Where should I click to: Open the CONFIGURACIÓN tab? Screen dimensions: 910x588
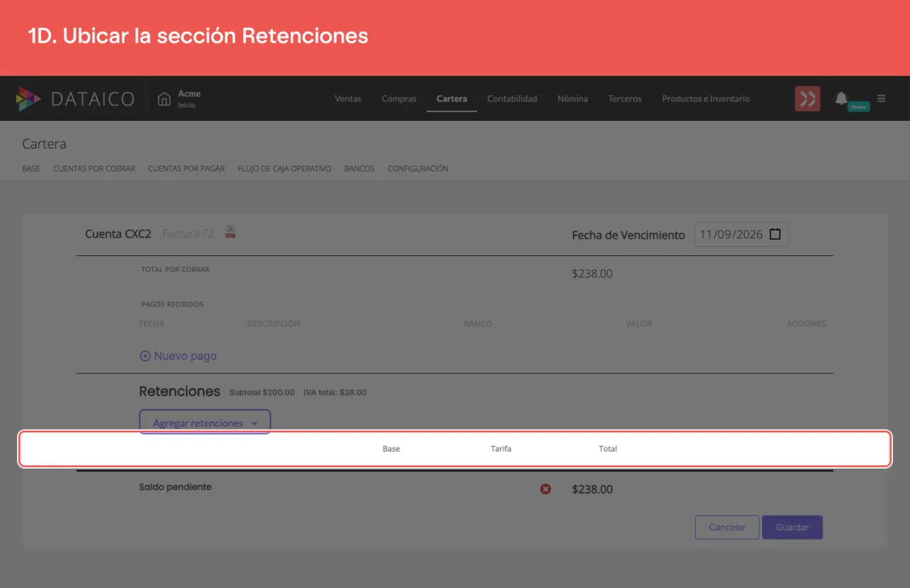click(x=418, y=169)
